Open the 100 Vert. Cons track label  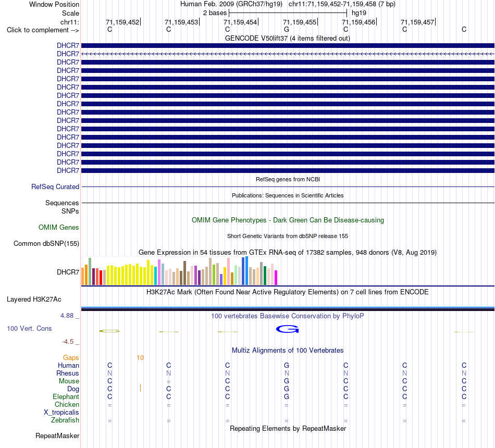pos(29,328)
